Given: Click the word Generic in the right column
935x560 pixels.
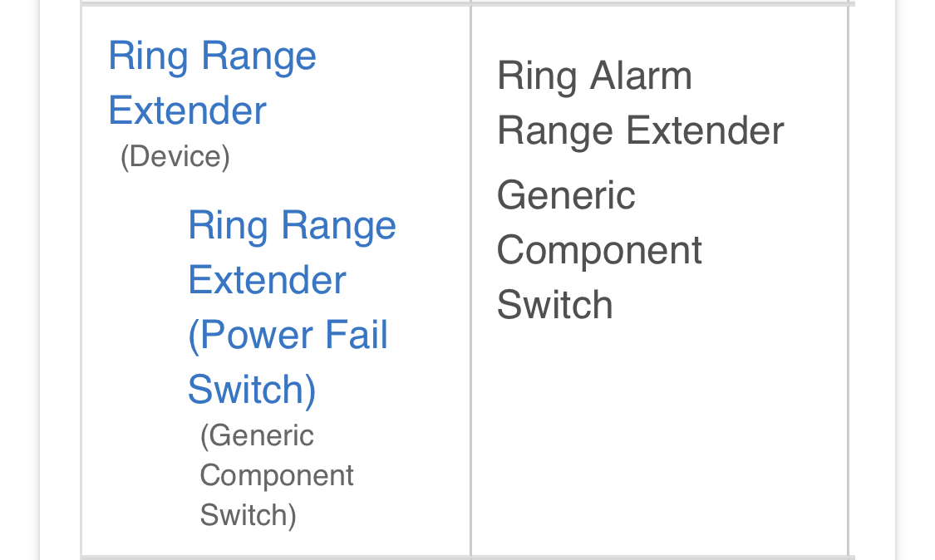Looking at the screenshot, I should point(566,195).
